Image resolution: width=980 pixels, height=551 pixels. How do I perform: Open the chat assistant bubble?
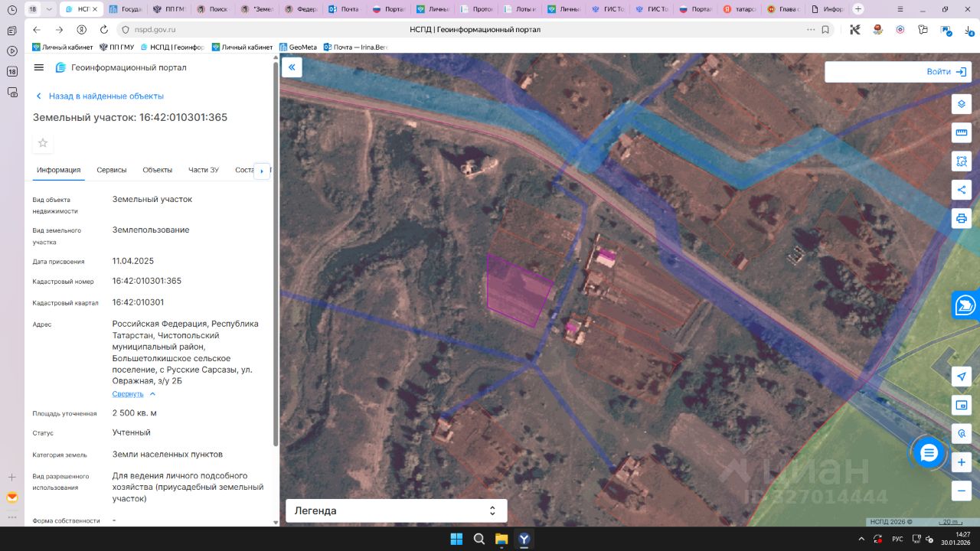[x=929, y=453]
